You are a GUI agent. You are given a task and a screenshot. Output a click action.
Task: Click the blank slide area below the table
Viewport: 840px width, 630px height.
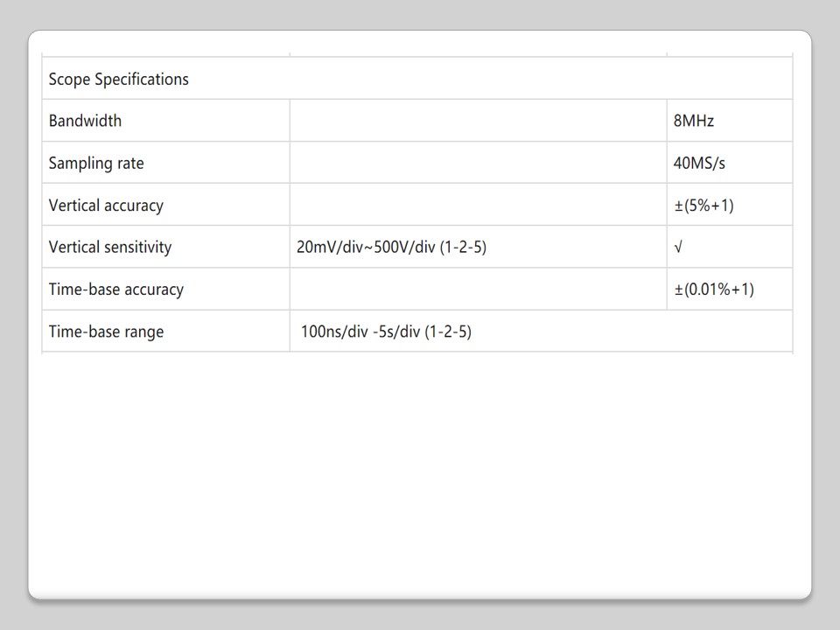click(x=420, y=472)
